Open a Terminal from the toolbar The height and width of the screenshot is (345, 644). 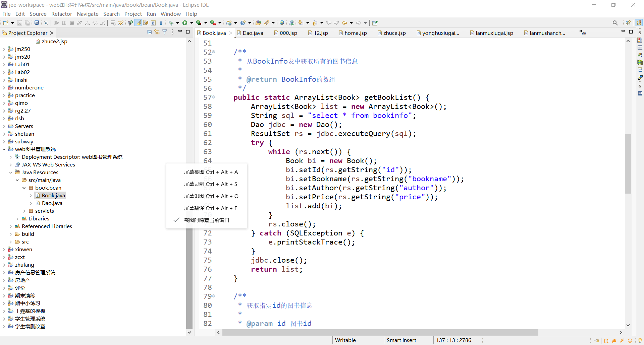[37, 23]
